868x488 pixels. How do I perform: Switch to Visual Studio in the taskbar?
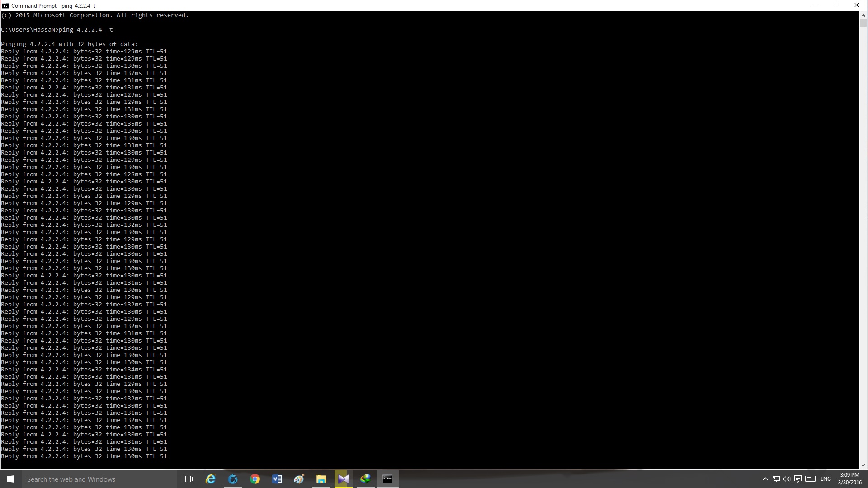pos(343,479)
